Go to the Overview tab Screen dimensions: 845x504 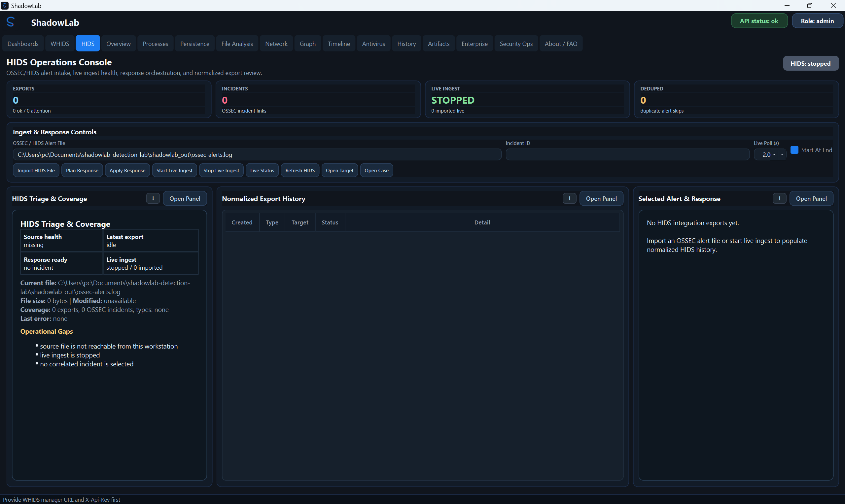[x=118, y=44]
